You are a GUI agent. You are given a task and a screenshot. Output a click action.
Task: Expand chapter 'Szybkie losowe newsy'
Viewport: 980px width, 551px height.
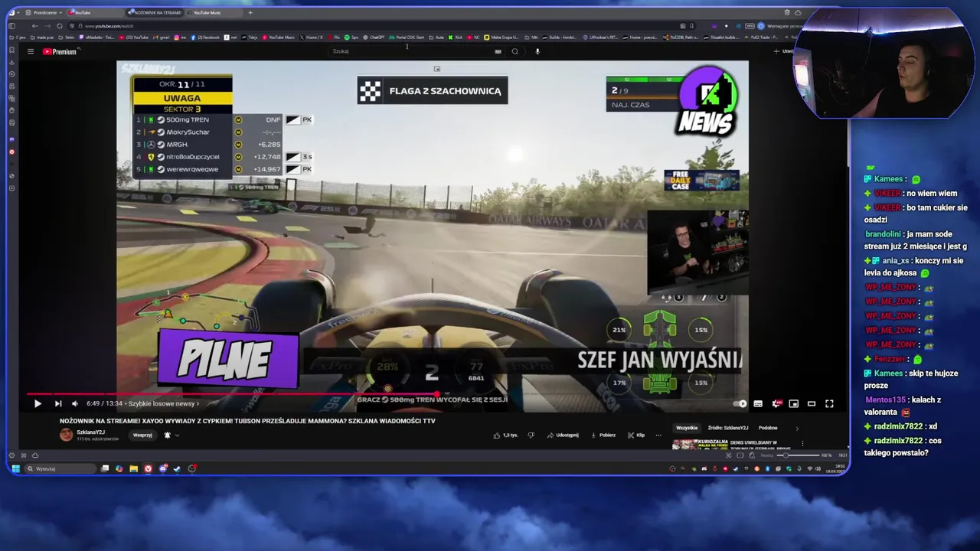[x=163, y=403]
